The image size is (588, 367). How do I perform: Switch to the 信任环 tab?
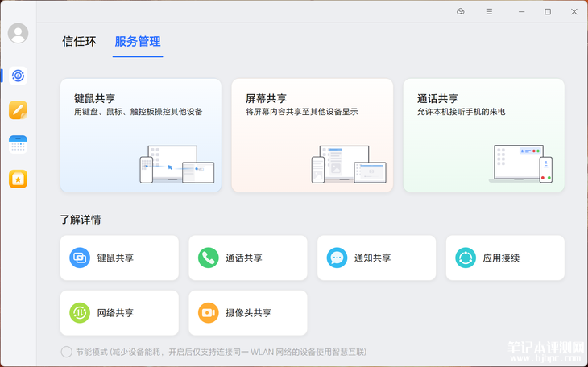[79, 41]
